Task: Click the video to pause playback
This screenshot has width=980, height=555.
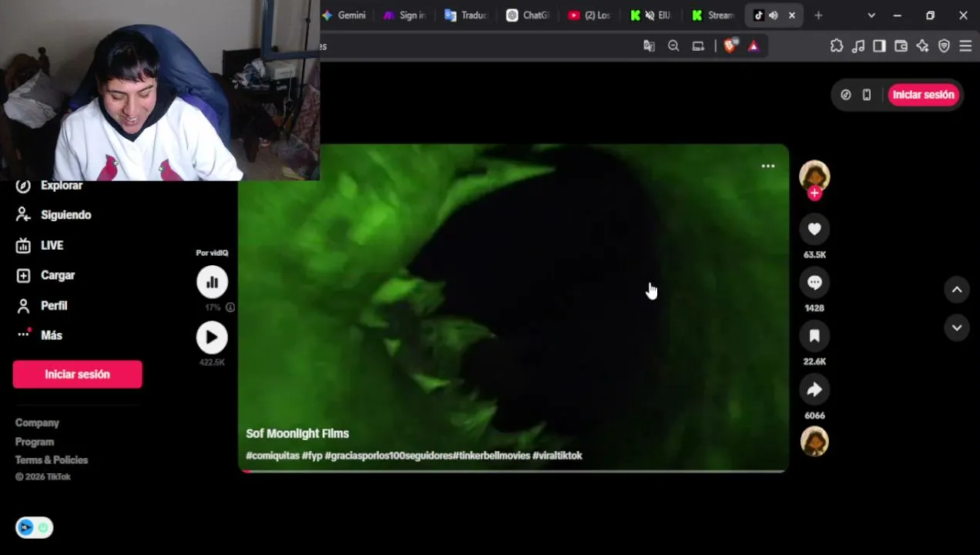Action: coord(513,308)
